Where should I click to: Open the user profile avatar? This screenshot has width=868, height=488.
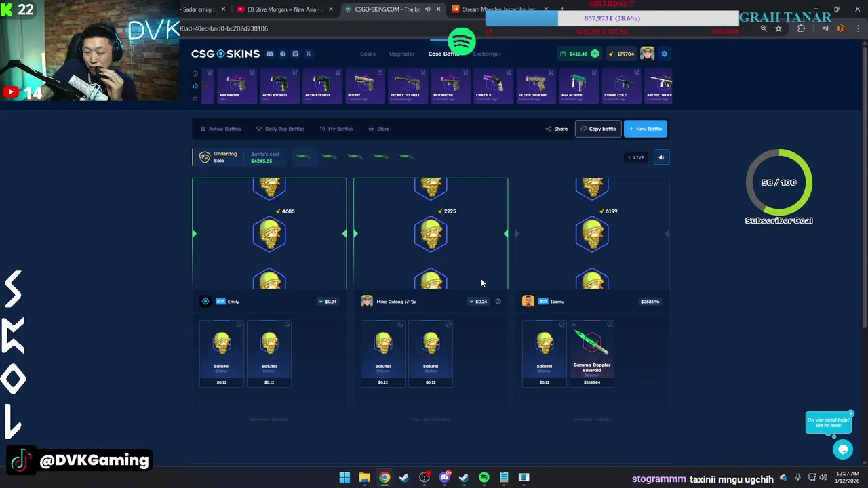(x=647, y=54)
